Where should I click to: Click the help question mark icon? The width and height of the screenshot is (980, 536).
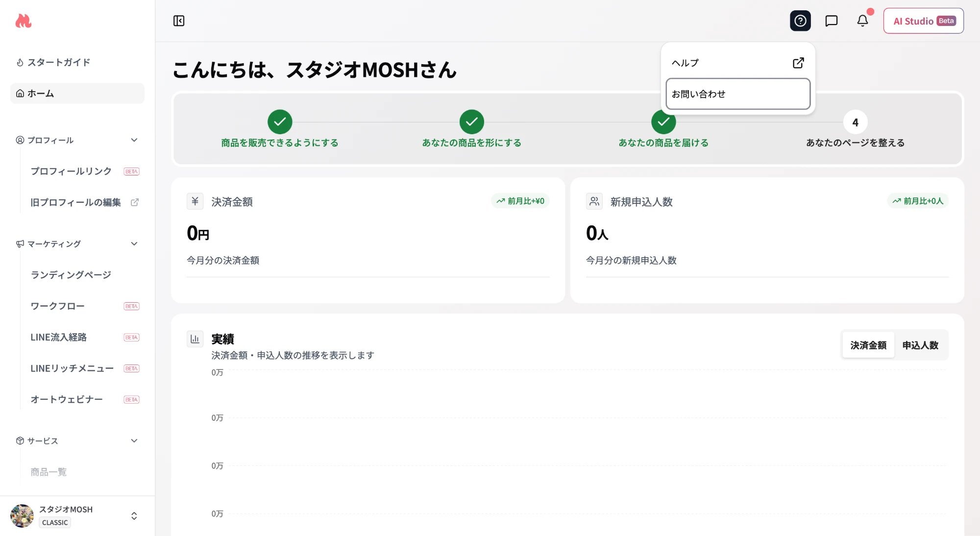pyautogui.click(x=800, y=21)
